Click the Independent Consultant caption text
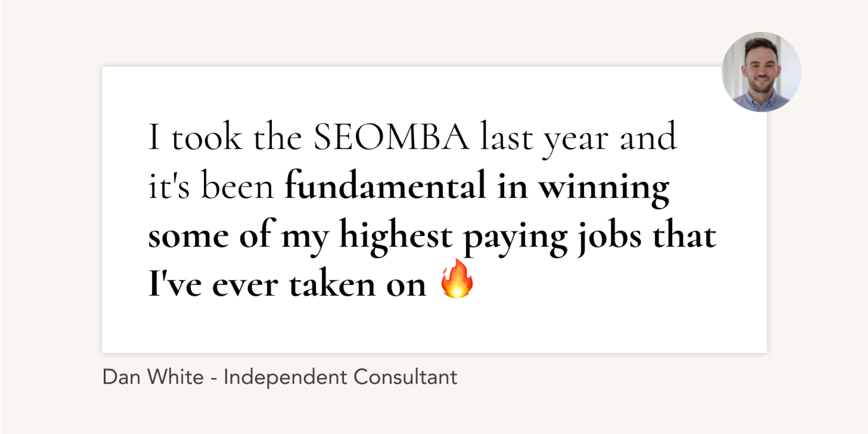Image resolution: width=868 pixels, height=434 pixels. tap(340, 377)
